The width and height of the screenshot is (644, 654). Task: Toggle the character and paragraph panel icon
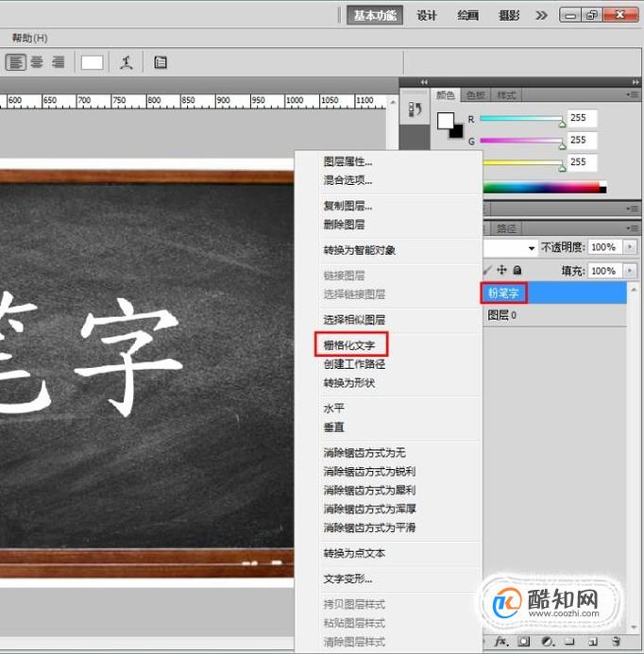click(x=161, y=62)
